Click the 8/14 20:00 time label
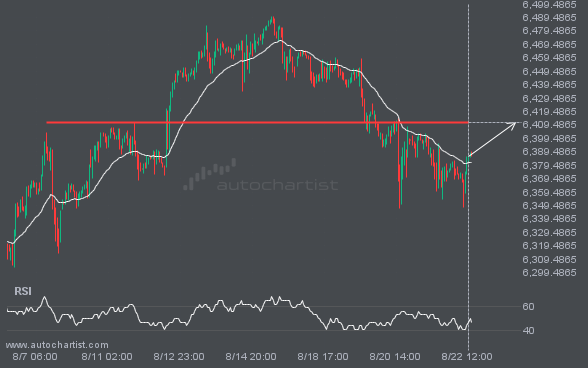 click(x=251, y=357)
